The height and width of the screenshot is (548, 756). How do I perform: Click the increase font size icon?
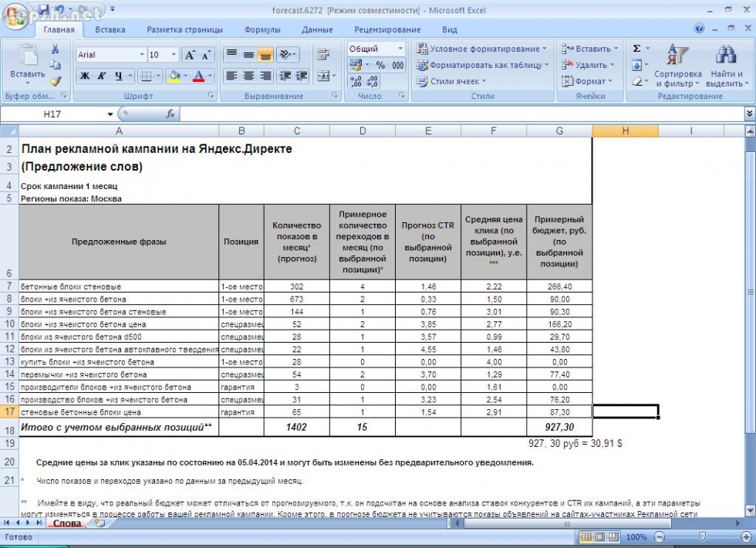[189, 56]
